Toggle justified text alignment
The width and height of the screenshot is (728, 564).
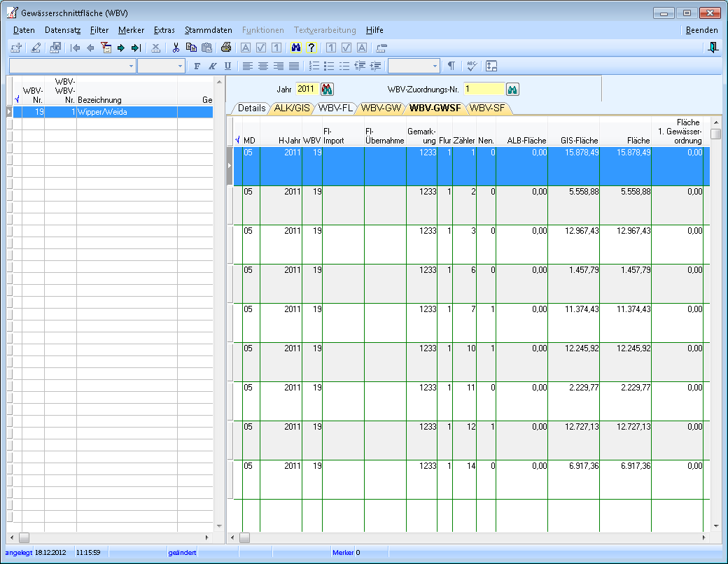coord(294,66)
